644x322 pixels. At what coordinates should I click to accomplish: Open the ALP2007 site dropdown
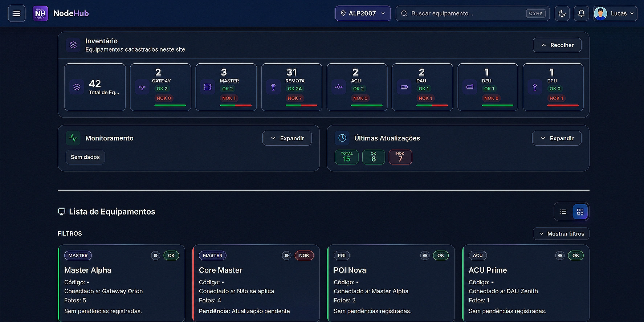(x=363, y=13)
